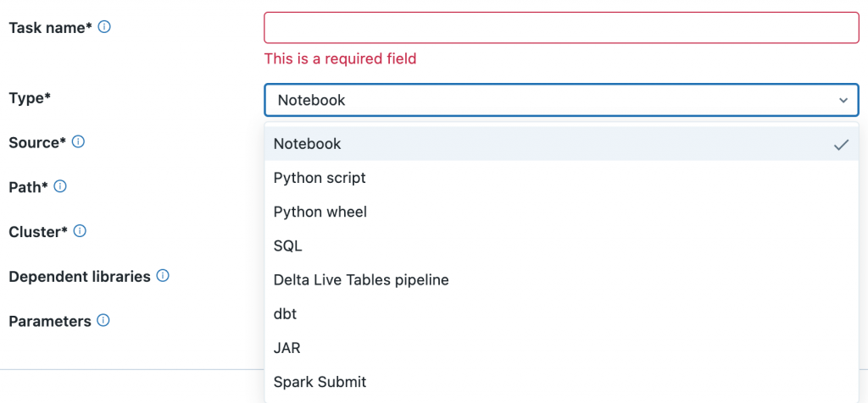Viewport: 868px width, 403px height.
Task: Collapse the Type dropdown using its chevron
Action: pyautogui.click(x=843, y=100)
